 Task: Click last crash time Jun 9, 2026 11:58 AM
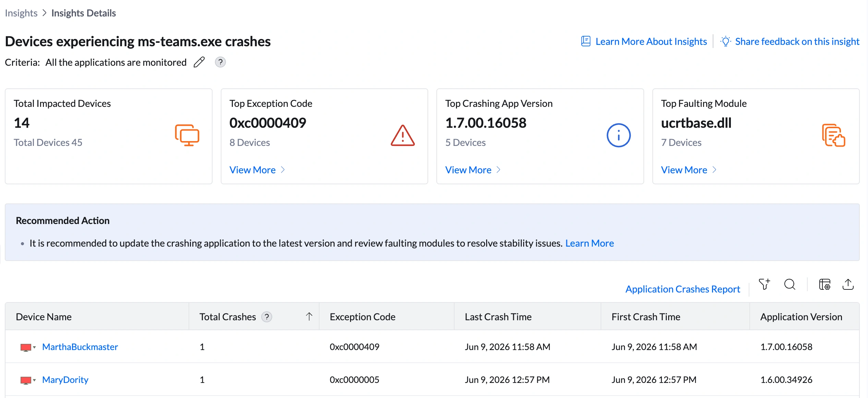[x=507, y=347]
